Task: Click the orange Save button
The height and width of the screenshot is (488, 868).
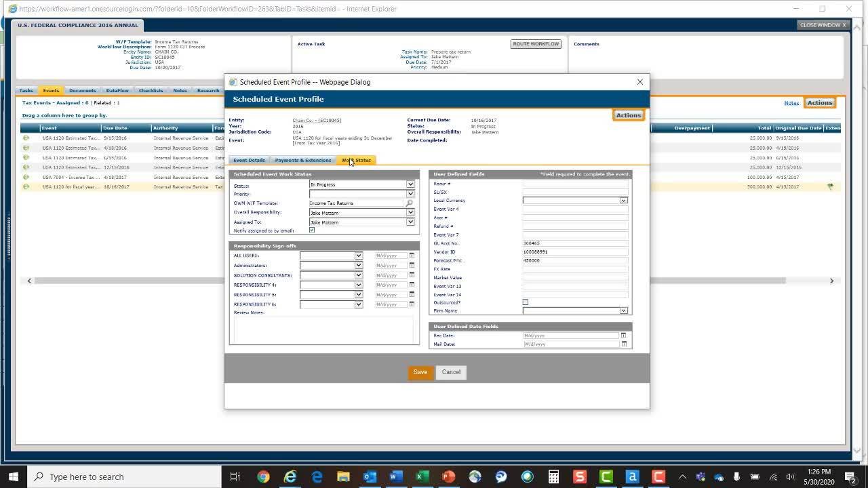Action: (420, 372)
